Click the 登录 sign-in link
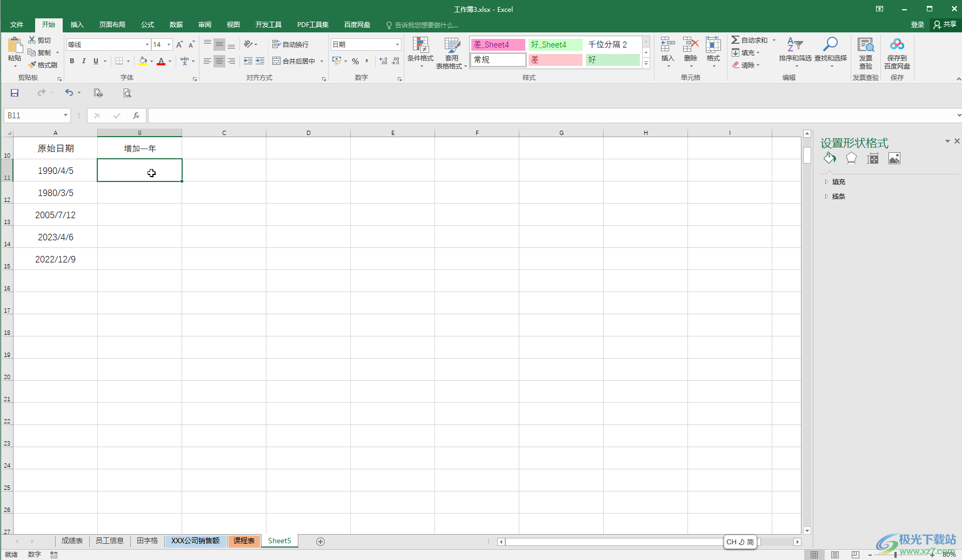 tap(918, 24)
